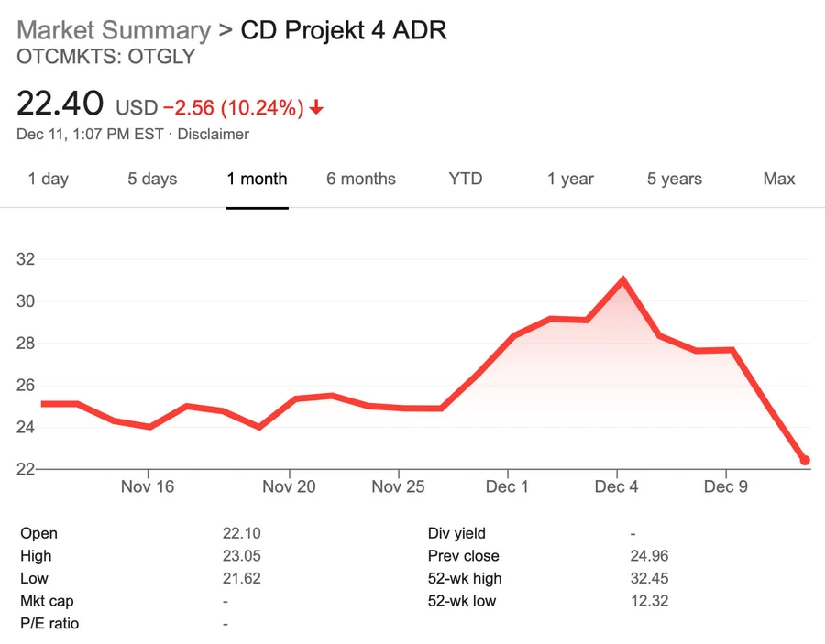825x644 pixels.
Task: Click the CD Projekt 4 ADR title
Action: (x=343, y=30)
